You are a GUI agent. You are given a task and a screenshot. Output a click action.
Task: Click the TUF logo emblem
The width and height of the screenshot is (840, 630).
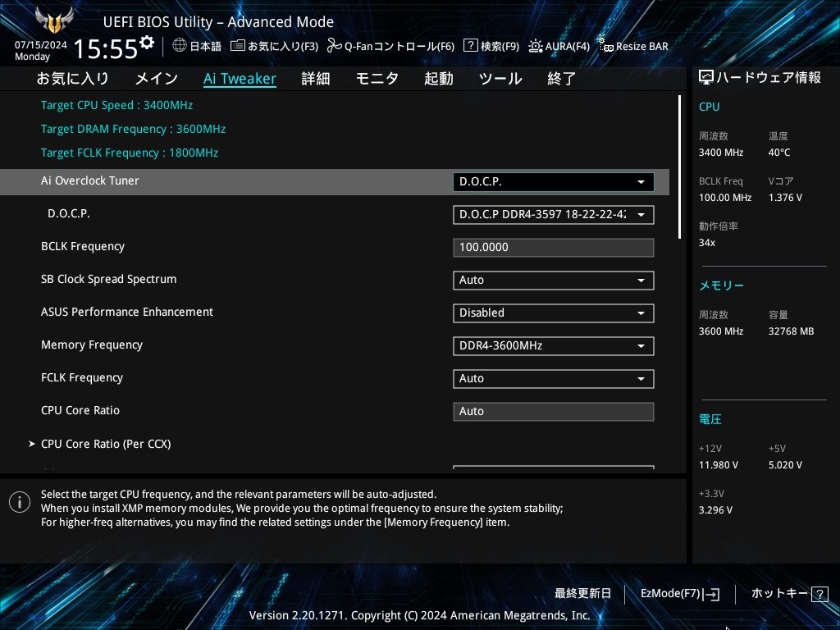[53, 21]
